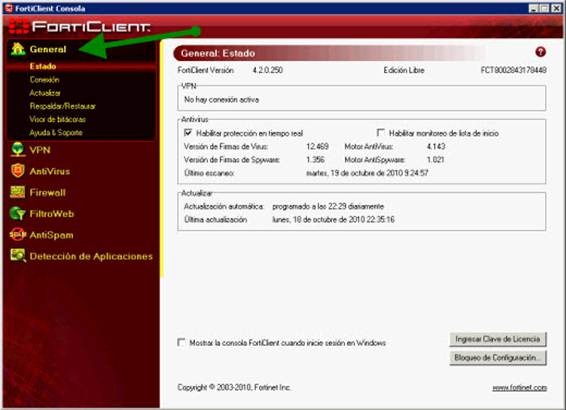Click the Edición Libre text

404,70
